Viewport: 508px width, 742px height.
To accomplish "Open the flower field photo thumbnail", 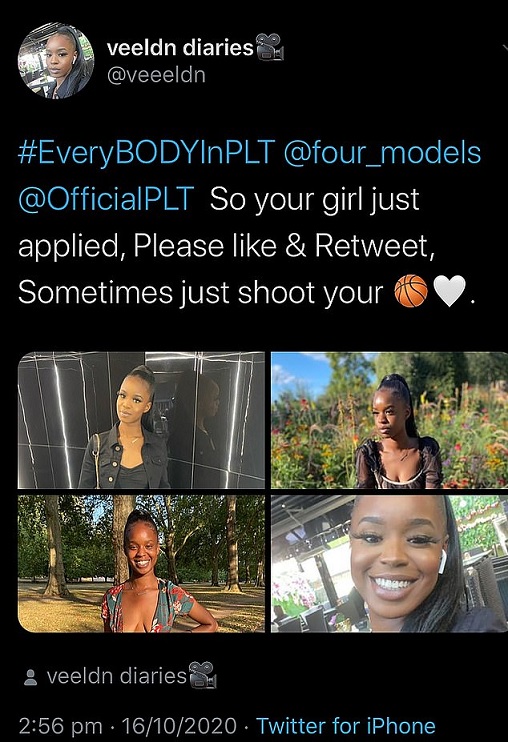I will point(390,420).
